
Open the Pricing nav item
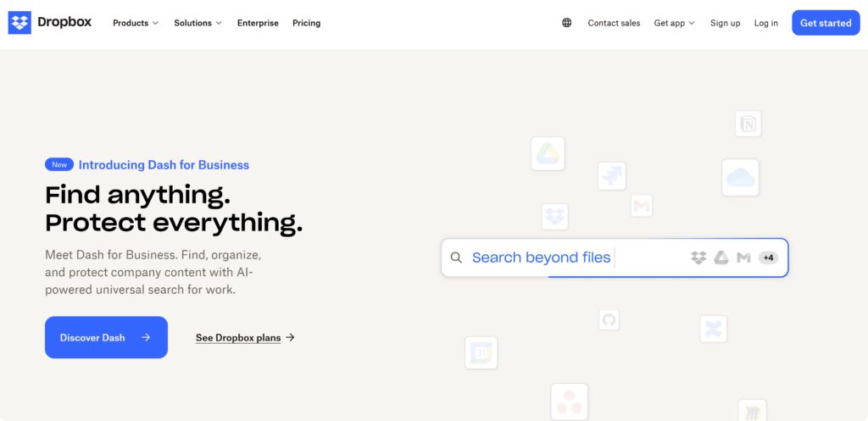pyautogui.click(x=307, y=23)
